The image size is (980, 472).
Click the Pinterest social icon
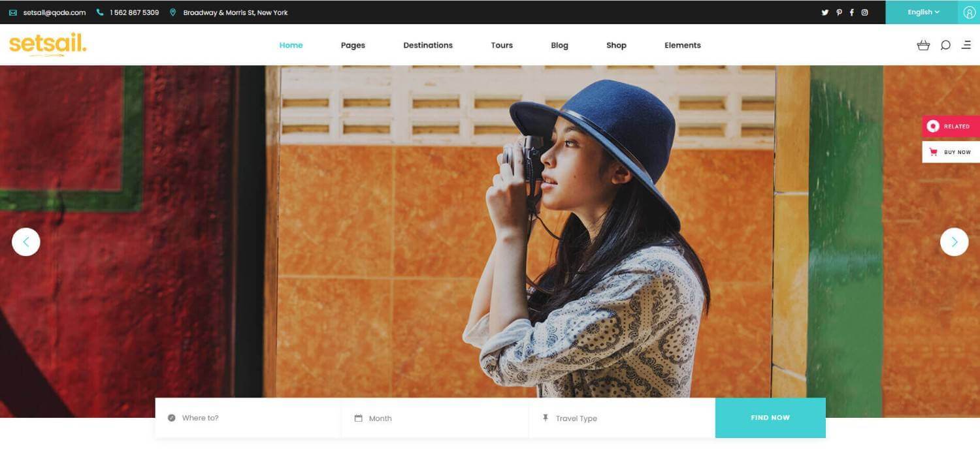pos(839,12)
